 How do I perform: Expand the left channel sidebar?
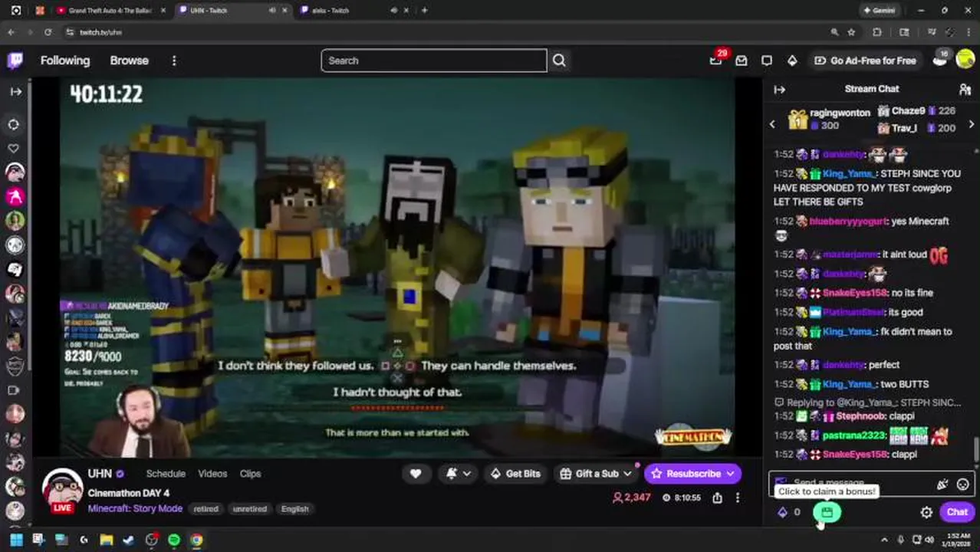15,91
